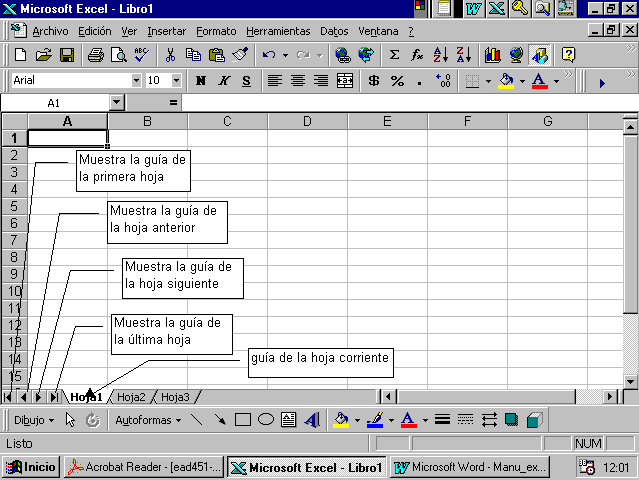
Task: Open the Insertar menu
Action: pos(166,31)
